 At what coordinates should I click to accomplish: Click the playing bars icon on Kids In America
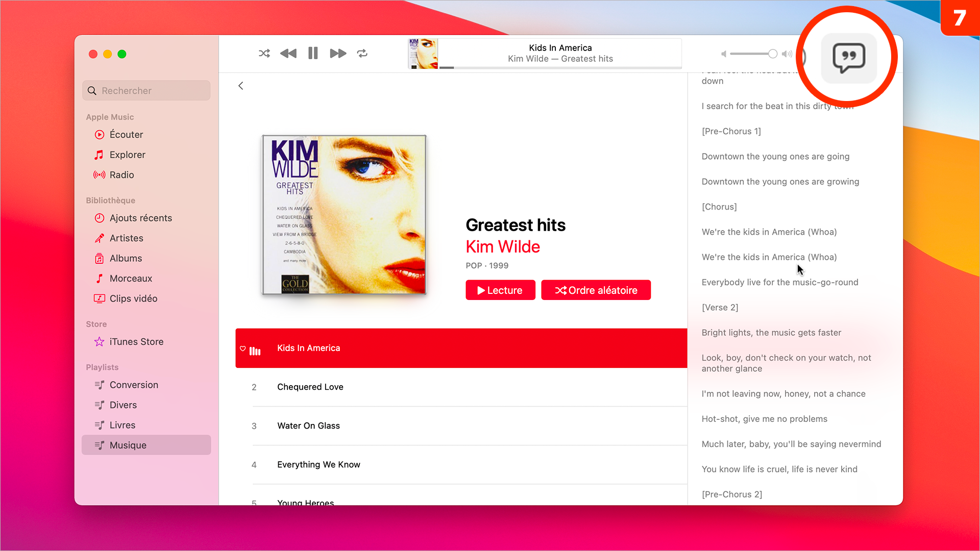point(255,351)
